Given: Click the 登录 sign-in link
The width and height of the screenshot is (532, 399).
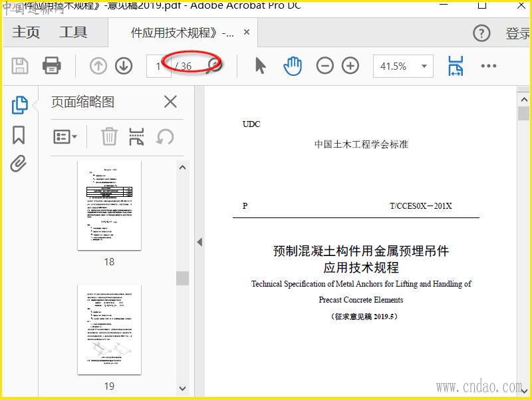Looking at the screenshot, I should coord(518,33).
